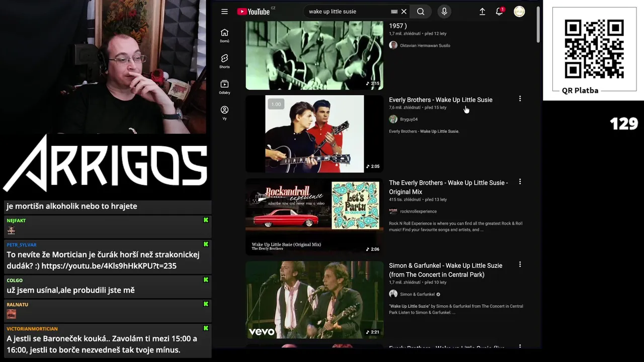Click the page vertical scrollbar thumb
The width and height of the screenshot is (644, 362).
point(538,25)
